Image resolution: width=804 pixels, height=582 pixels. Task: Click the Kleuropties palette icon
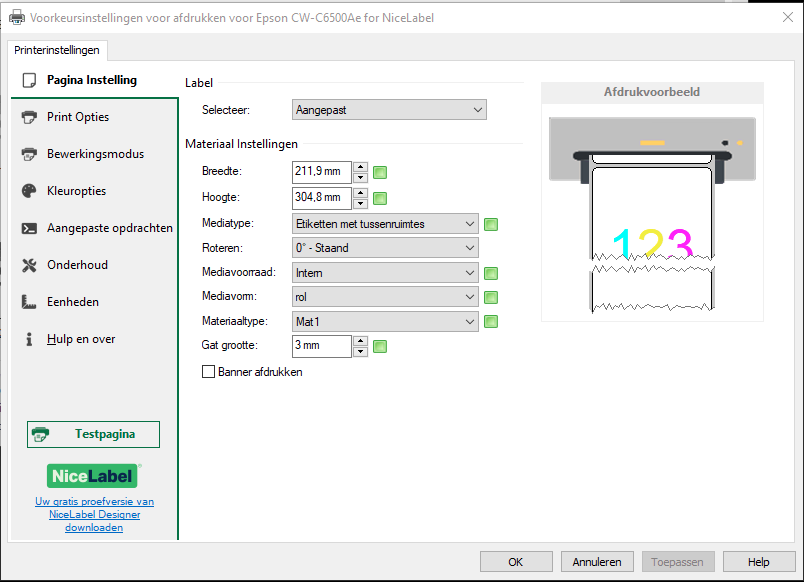click(x=29, y=191)
